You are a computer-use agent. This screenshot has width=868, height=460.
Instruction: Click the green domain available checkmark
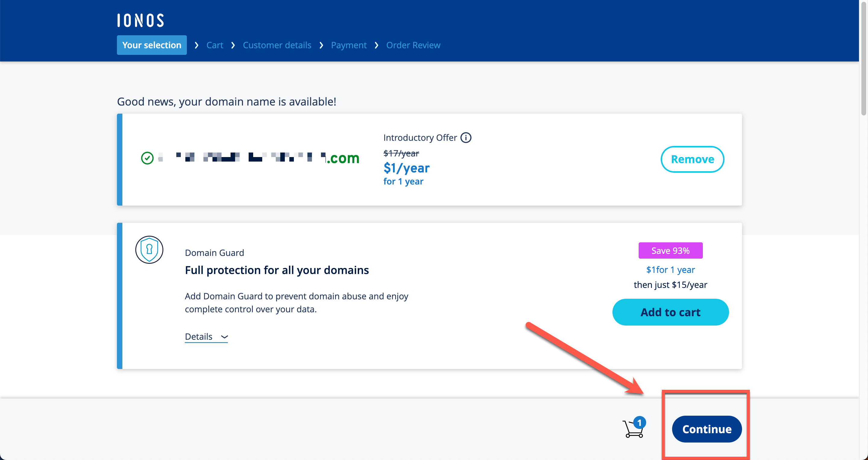click(x=147, y=158)
